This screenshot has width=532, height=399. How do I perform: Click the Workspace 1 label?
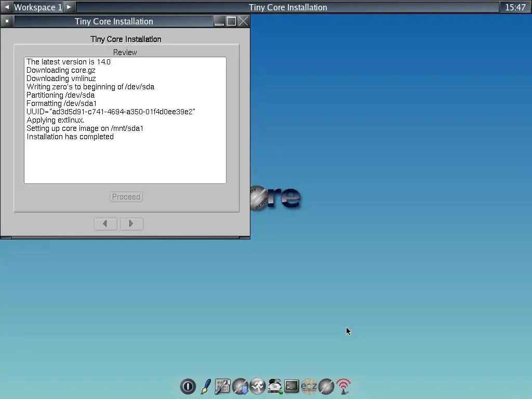click(x=38, y=7)
